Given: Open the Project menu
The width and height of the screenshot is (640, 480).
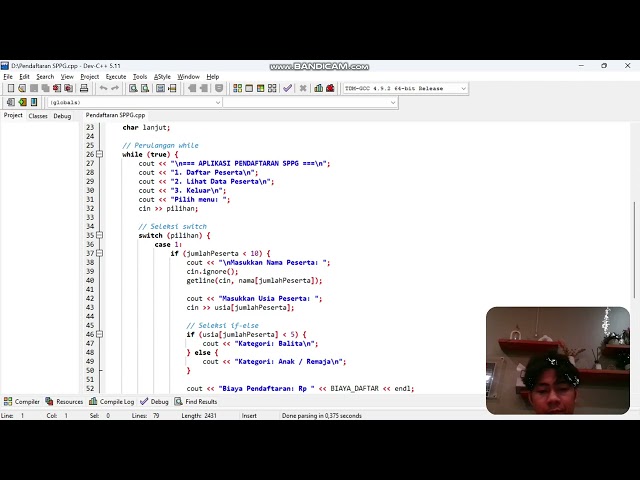Looking at the screenshot, I should [89, 77].
